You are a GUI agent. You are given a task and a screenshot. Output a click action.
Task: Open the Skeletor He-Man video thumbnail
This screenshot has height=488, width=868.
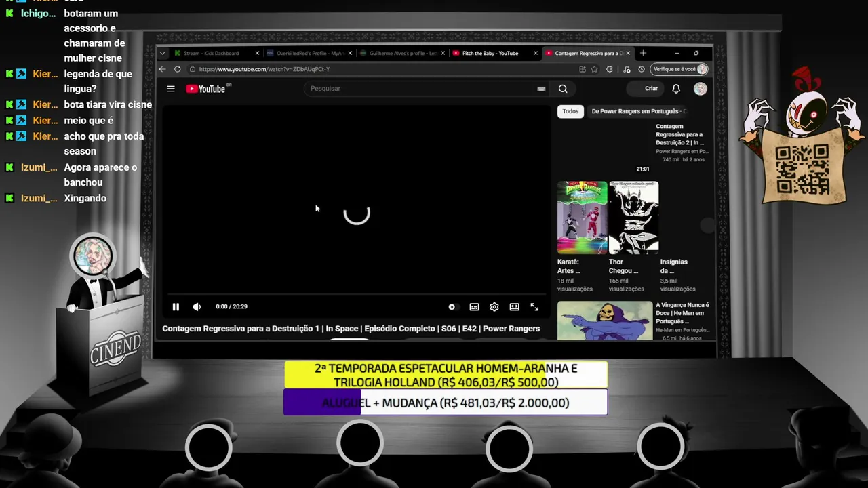pos(605,321)
